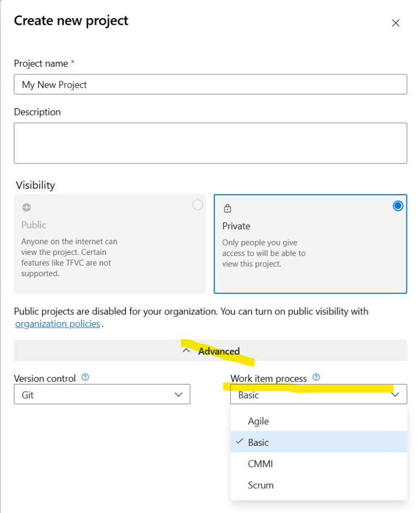This screenshot has height=513, width=420.
Task: Click the Version control help icon
Action: pos(85,377)
